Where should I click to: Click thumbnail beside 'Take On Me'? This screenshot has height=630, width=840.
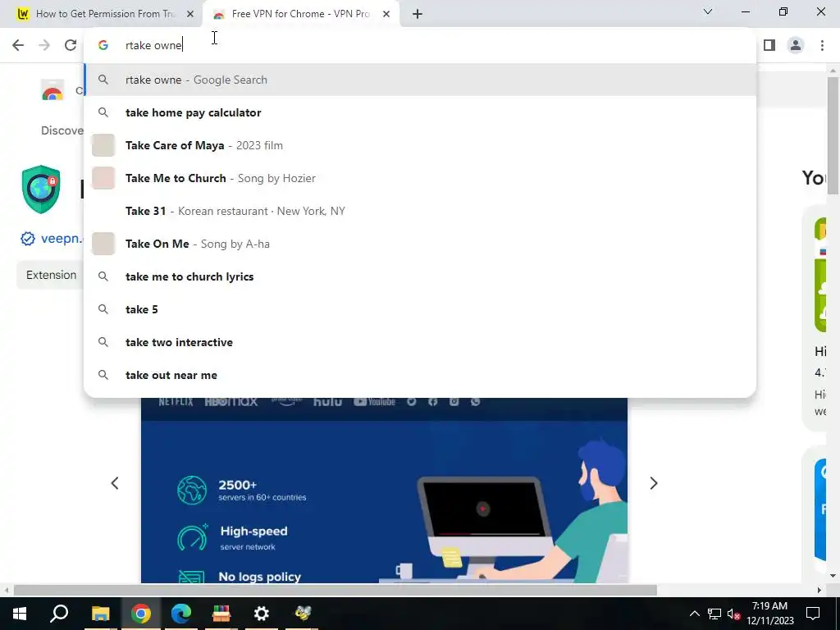click(x=103, y=244)
